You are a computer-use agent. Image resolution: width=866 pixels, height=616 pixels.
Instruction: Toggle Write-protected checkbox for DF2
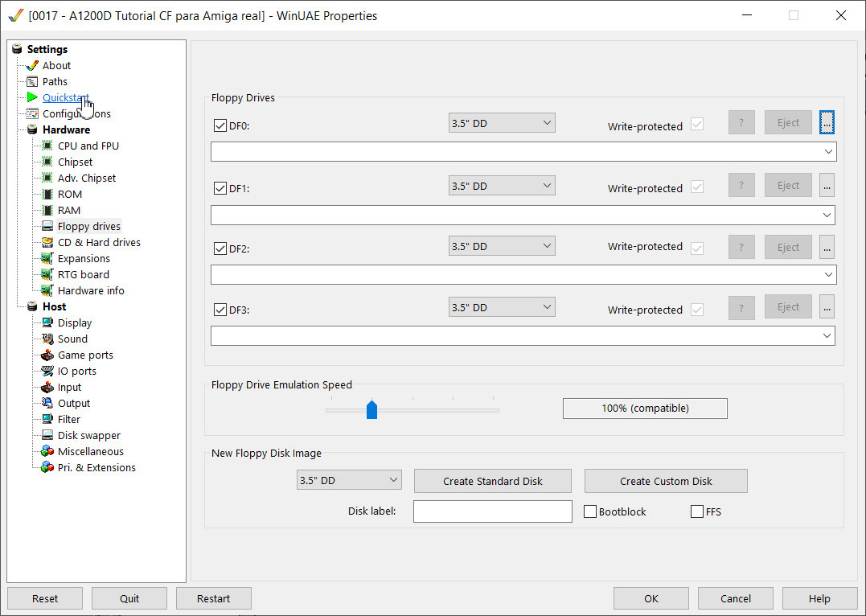point(697,248)
